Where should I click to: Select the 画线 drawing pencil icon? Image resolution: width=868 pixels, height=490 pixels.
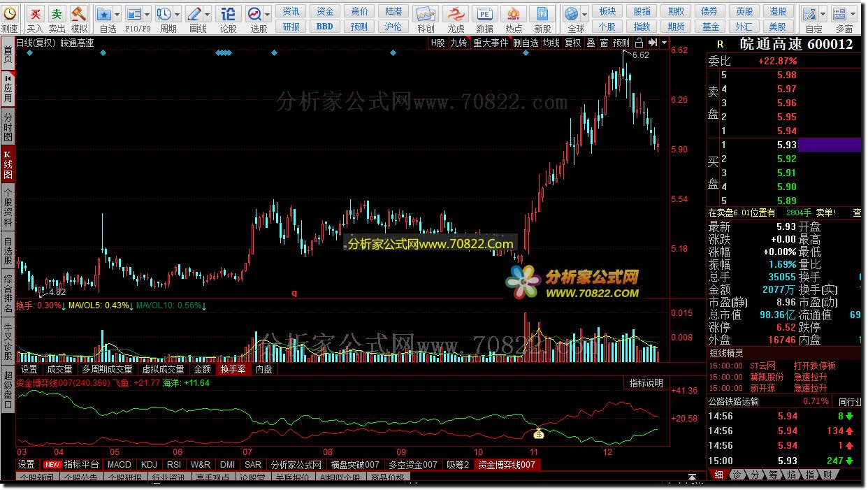pyautogui.click(x=194, y=13)
